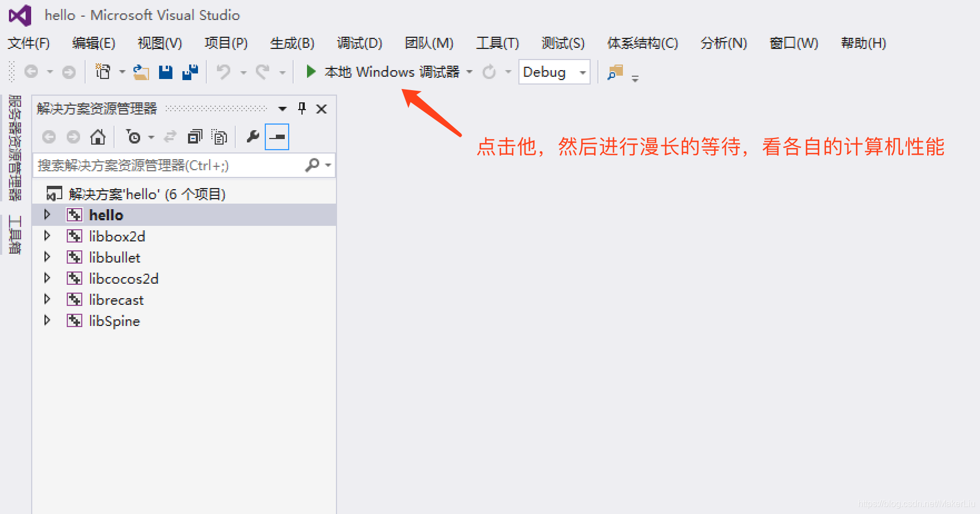Open properties with the wrench icon

click(253, 137)
